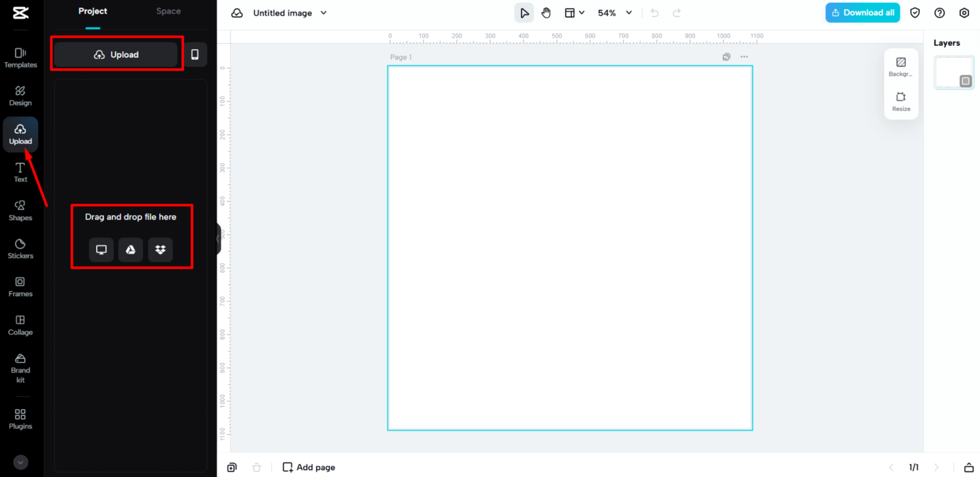Open the Background editor

pos(901,66)
